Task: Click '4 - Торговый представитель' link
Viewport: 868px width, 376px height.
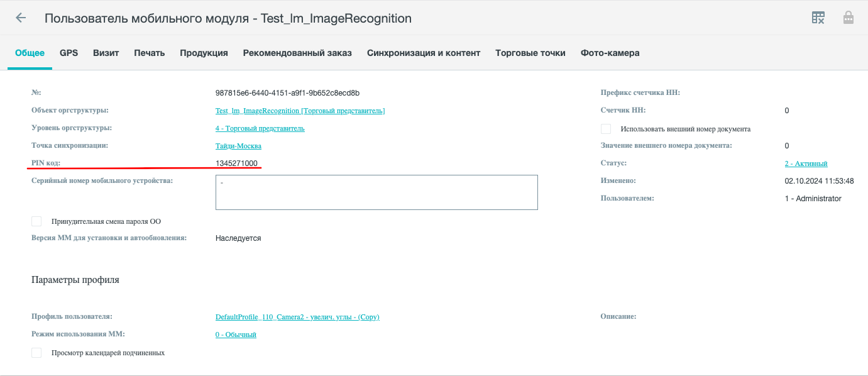Action: pyautogui.click(x=260, y=128)
